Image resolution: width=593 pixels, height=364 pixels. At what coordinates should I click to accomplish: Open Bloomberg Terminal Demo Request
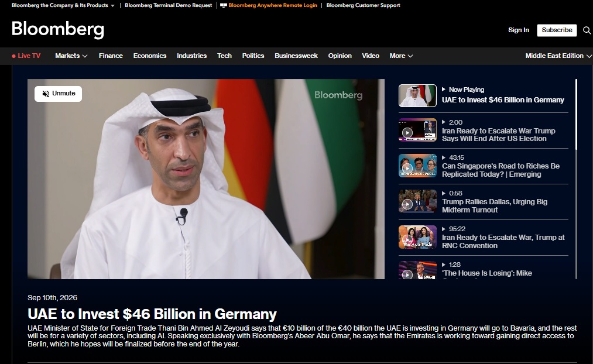point(168,5)
